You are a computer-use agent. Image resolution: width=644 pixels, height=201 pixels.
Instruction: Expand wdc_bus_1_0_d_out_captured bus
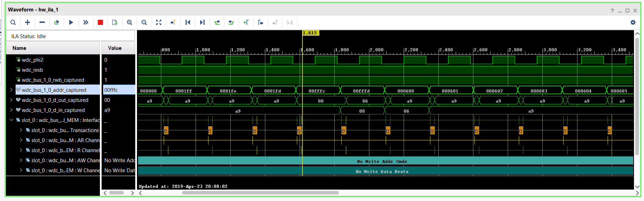11,100
